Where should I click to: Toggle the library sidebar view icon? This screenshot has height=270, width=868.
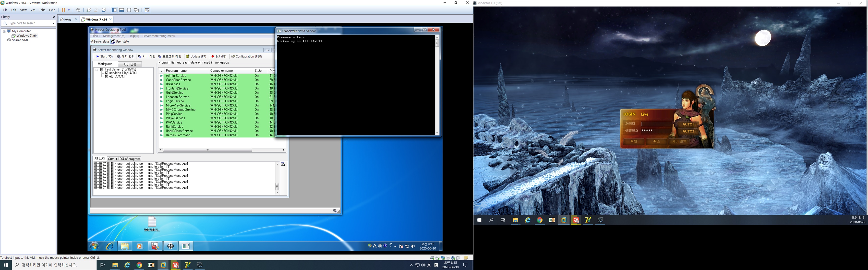tap(114, 10)
